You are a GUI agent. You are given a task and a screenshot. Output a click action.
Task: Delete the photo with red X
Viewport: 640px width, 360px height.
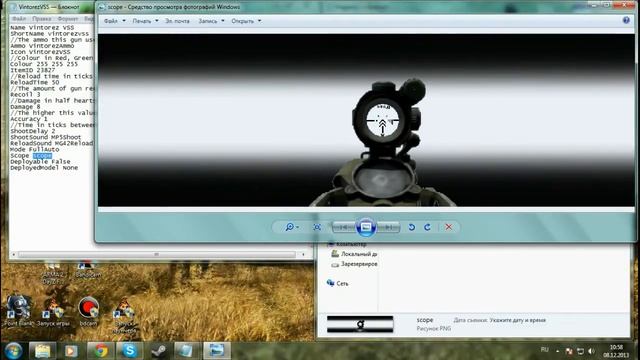(x=449, y=227)
